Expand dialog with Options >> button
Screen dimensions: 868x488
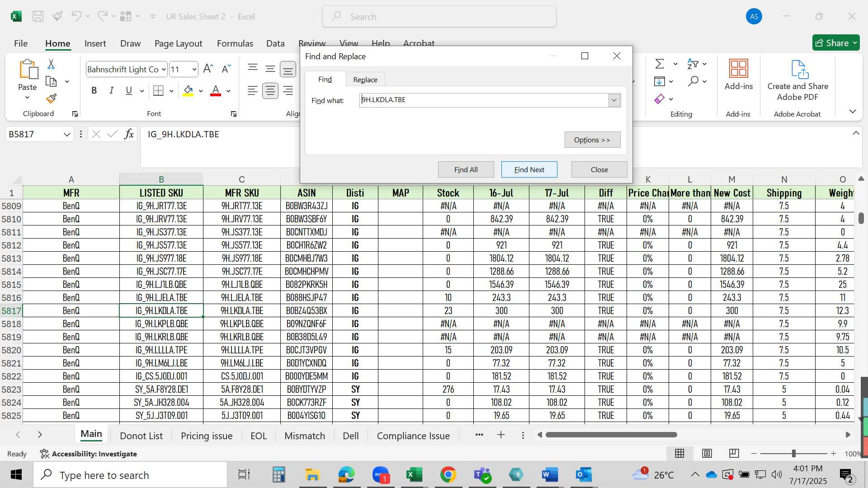point(592,140)
